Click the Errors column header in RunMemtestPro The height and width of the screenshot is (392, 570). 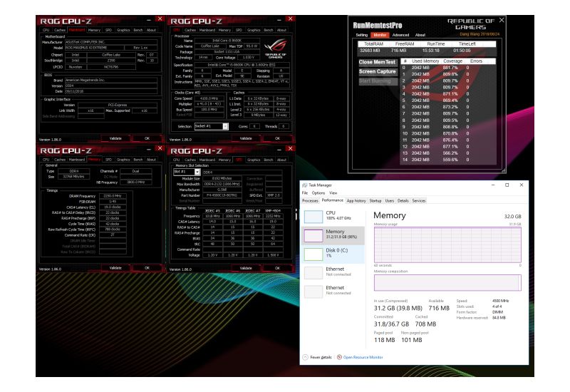(x=476, y=61)
